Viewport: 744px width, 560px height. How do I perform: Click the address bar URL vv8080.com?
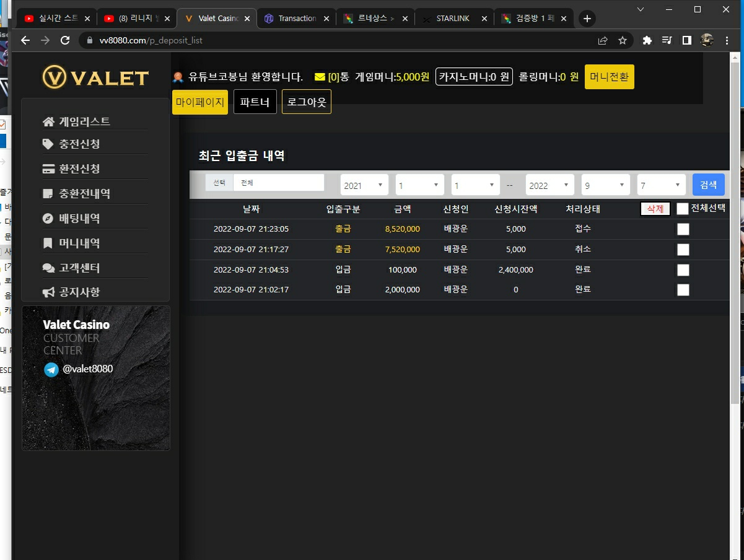tap(151, 40)
